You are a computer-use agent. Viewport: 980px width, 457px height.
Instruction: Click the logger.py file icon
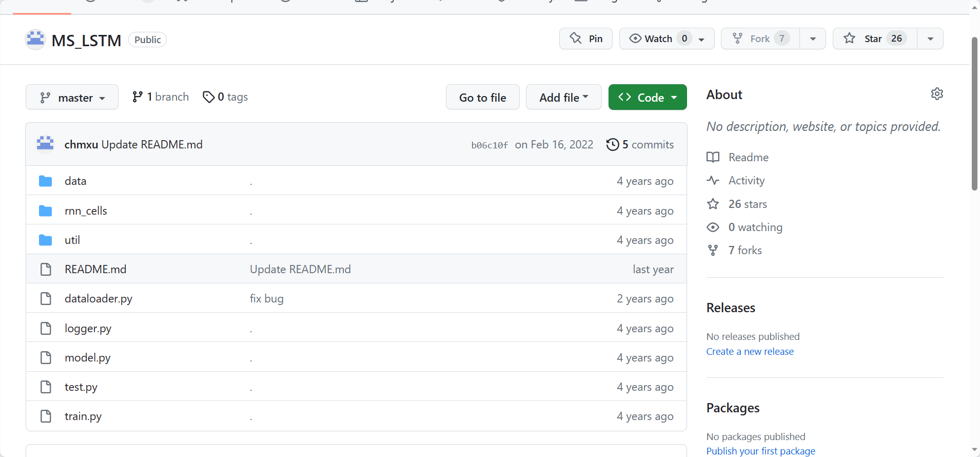pos(46,329)
